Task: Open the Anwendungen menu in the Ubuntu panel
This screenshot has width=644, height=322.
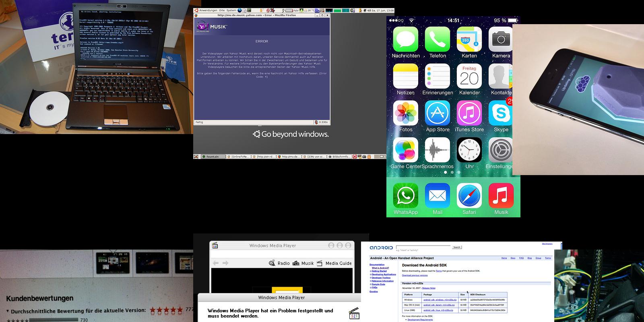Action: pyautogui.click(x=208, y=10)
